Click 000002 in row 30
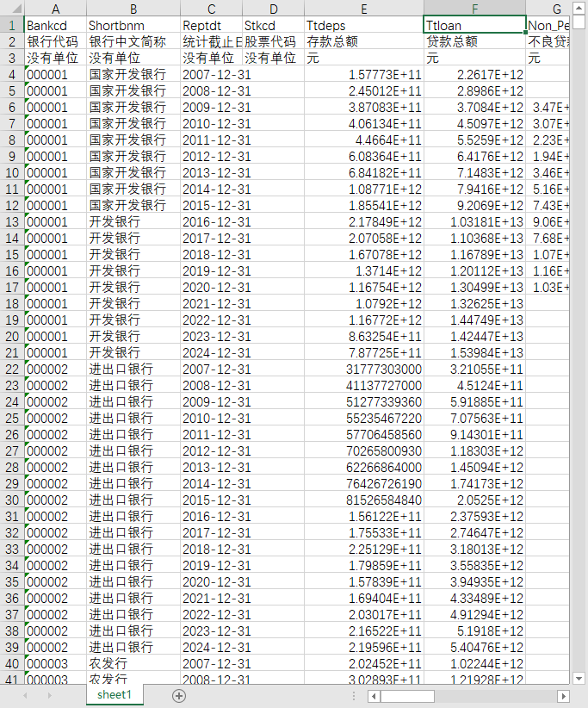 click(x=55, y=500)
